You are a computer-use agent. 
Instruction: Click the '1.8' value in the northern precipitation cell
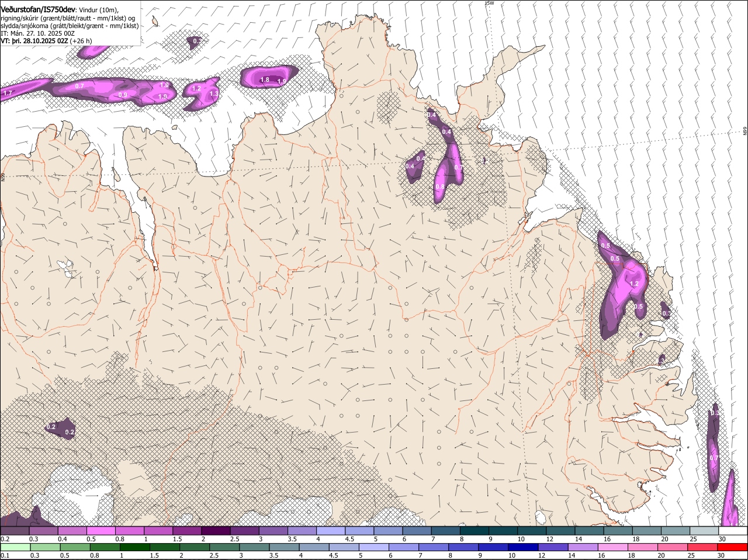(265, 80)
